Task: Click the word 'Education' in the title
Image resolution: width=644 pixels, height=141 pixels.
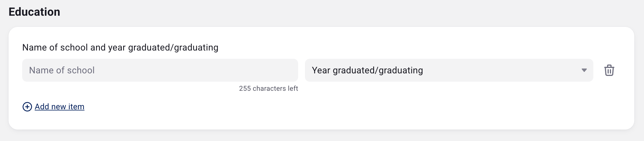Action: coord(34,12)
